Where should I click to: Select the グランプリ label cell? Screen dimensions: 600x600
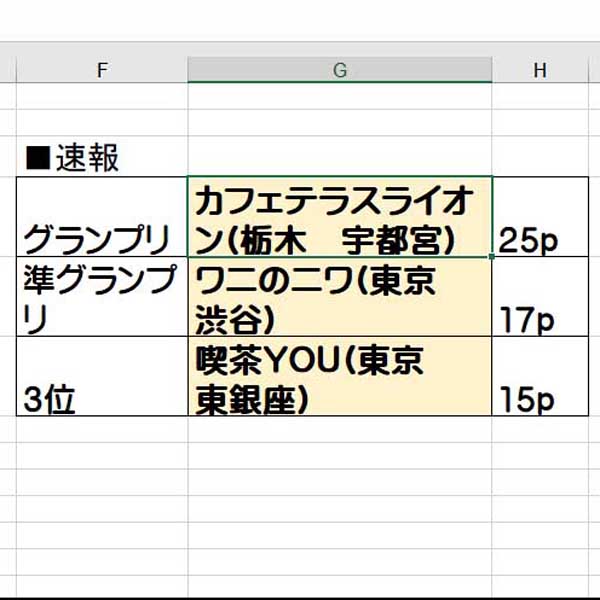tap(102, 216)
